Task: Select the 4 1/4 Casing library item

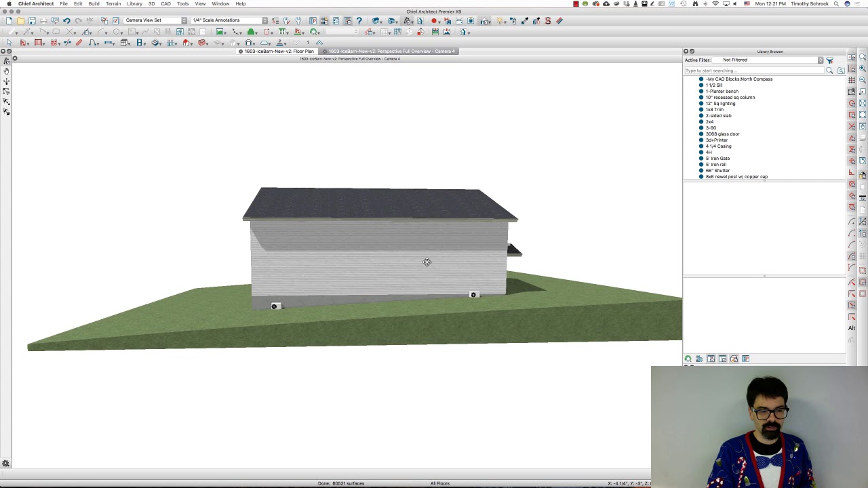Action: coord(718,146)
